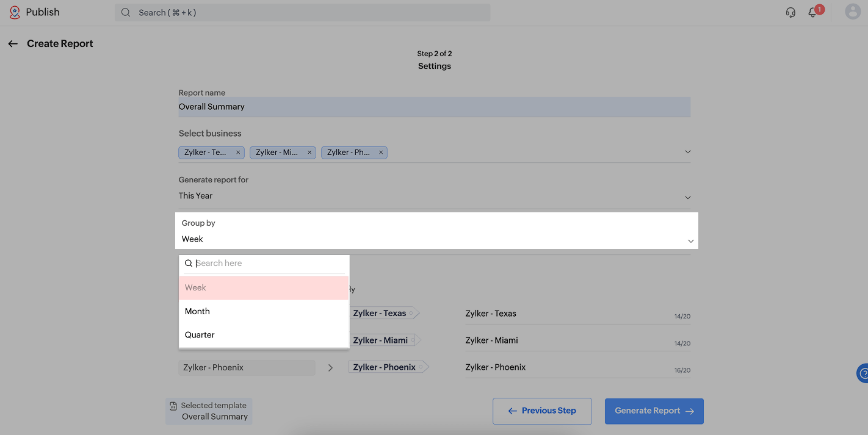Click the Generate Report button

click(654, 411)
